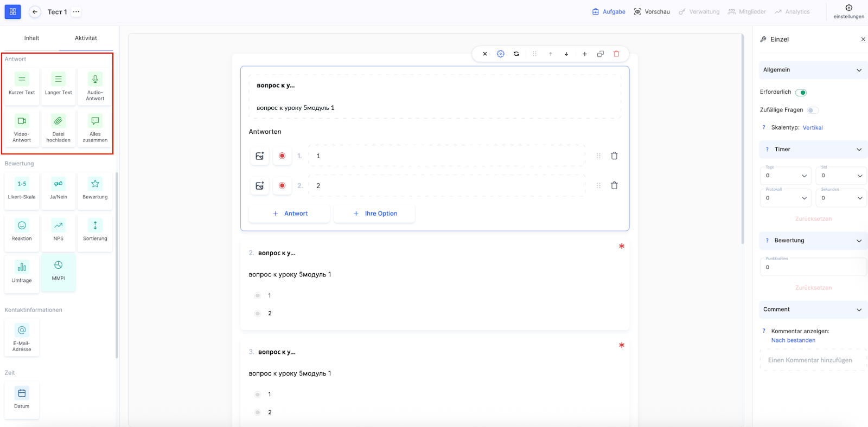Open the Tage dropdown
The width and height of the screenshot is (868, 427).
[x=786, y=175]
